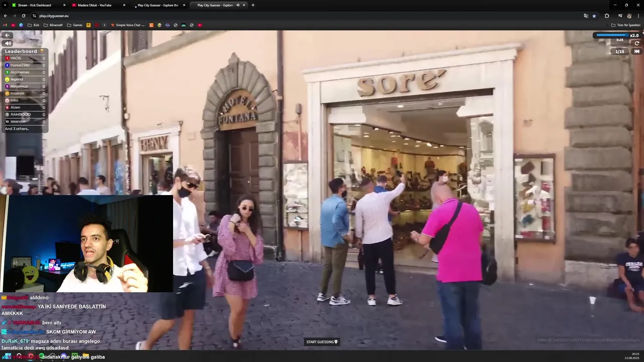Open the media control icon
The image size is (644, 362).
[620, 16]
